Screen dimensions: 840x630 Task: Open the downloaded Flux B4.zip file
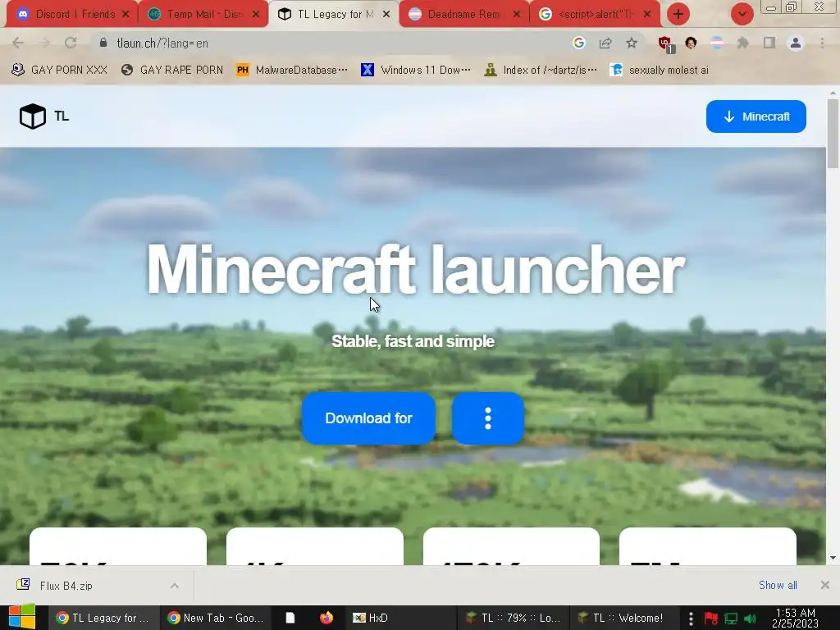(x=66, y=586)
